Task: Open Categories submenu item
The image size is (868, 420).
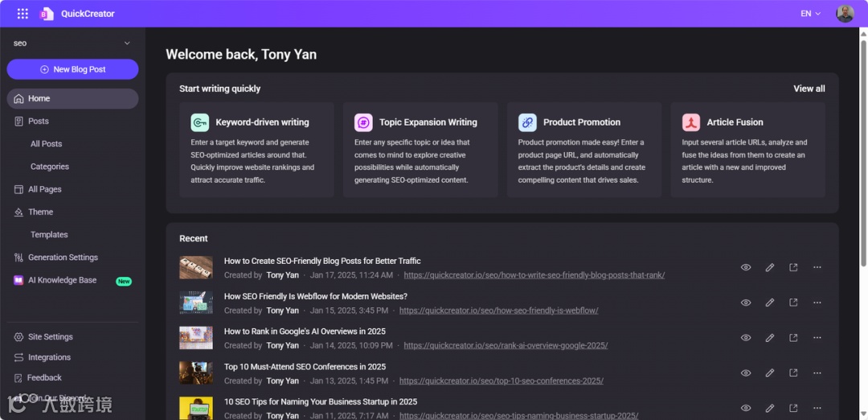Action: pyautogui.click(x=50, y=167)
